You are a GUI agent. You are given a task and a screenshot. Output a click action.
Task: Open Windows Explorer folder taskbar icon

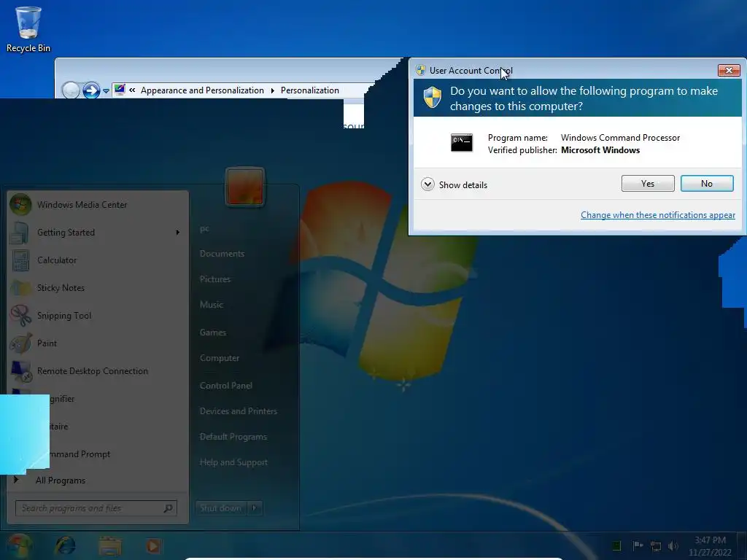110,545
